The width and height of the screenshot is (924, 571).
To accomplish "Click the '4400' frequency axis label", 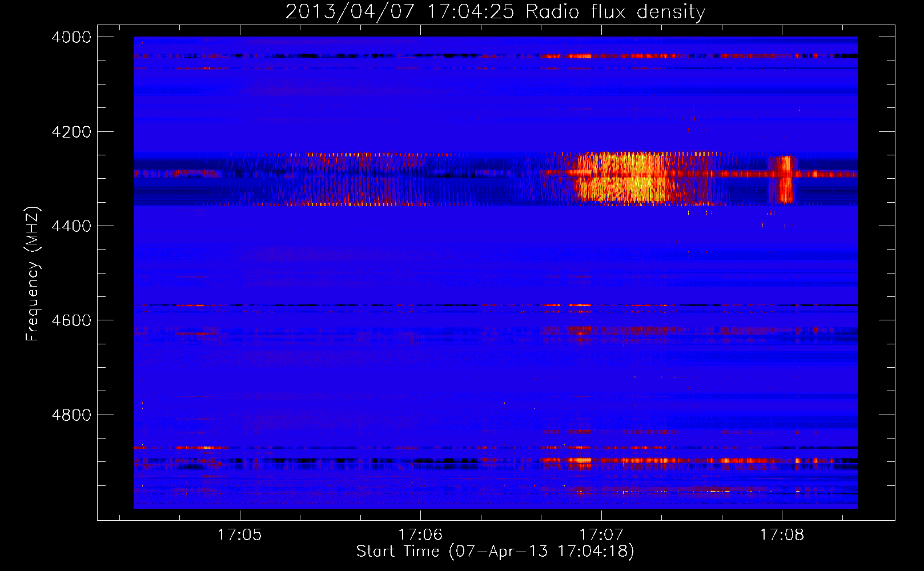I will pyautogui.click(x=71, y=226).
